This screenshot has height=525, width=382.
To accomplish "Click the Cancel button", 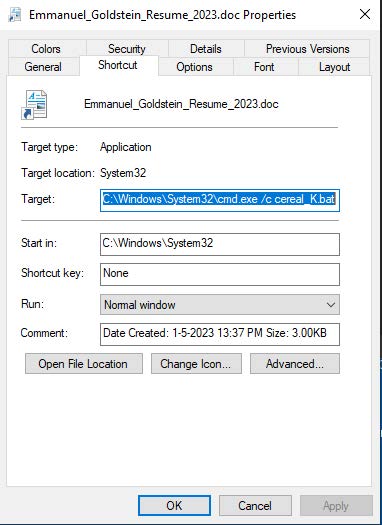I will pos(255,505).
